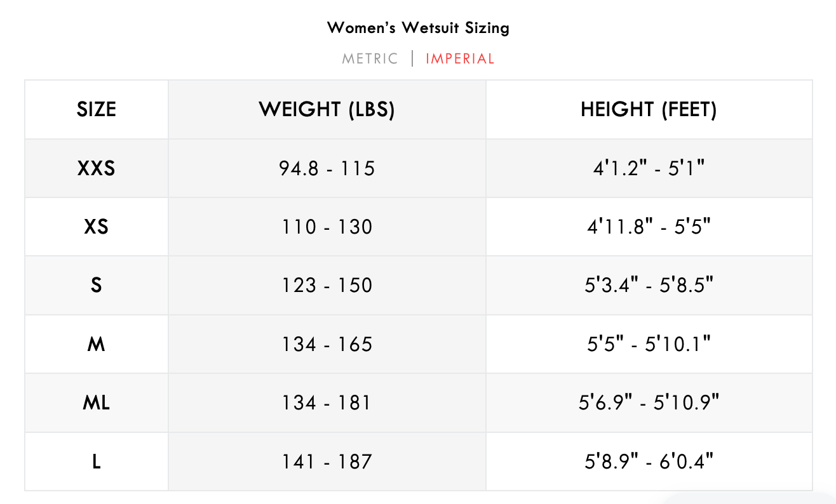Click the 110 - 130 weight cell

pyautogui.click(x=327, y=227)
